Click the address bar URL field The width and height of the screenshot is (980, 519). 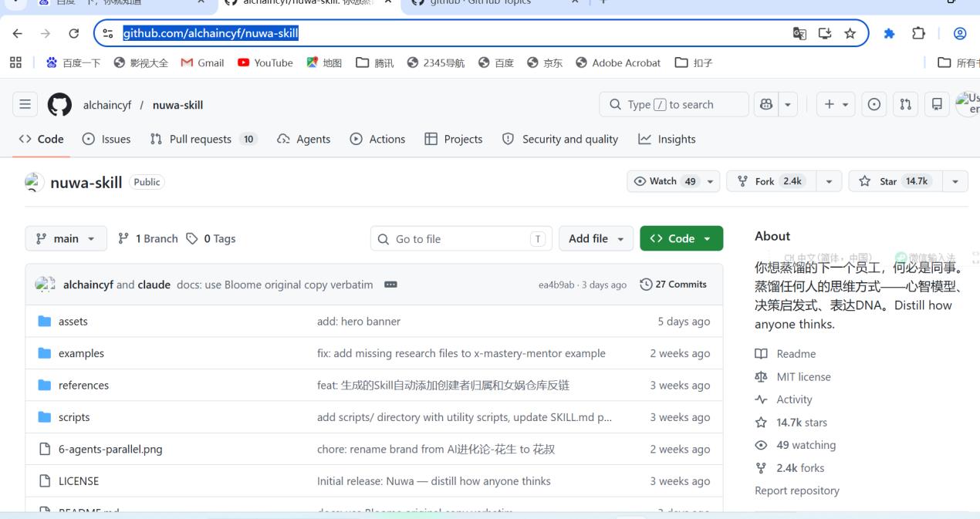click(x=455, y=33)
